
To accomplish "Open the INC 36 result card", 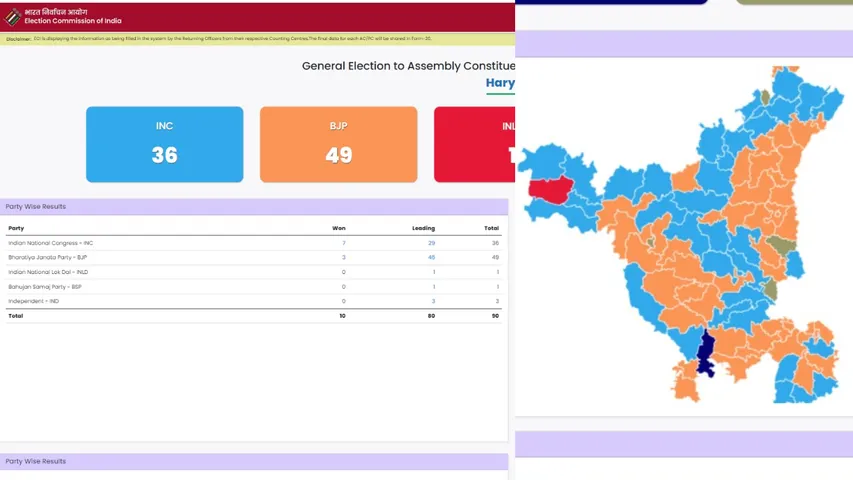I will (x=164, y=144).
